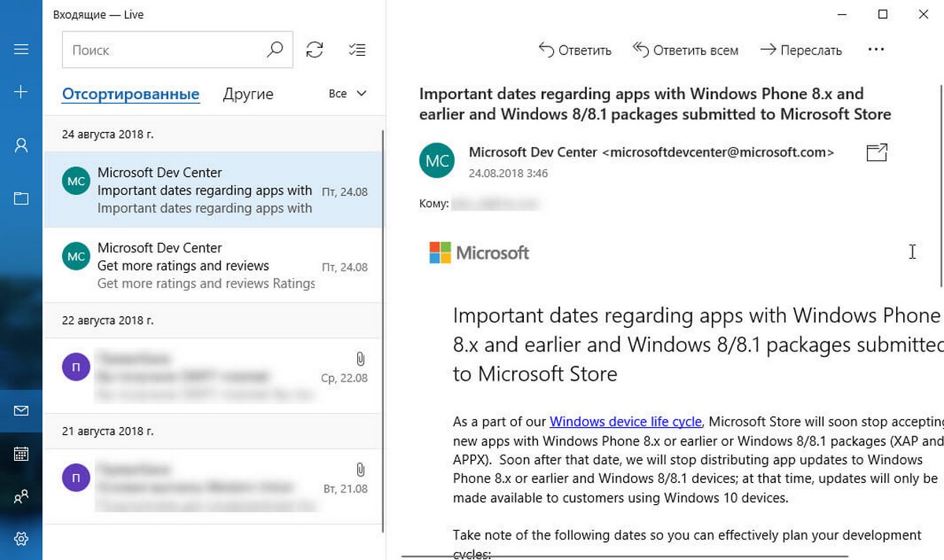944x560 pixels.
Task: Switch to Calendar app icon
Action: pos(21,454)
